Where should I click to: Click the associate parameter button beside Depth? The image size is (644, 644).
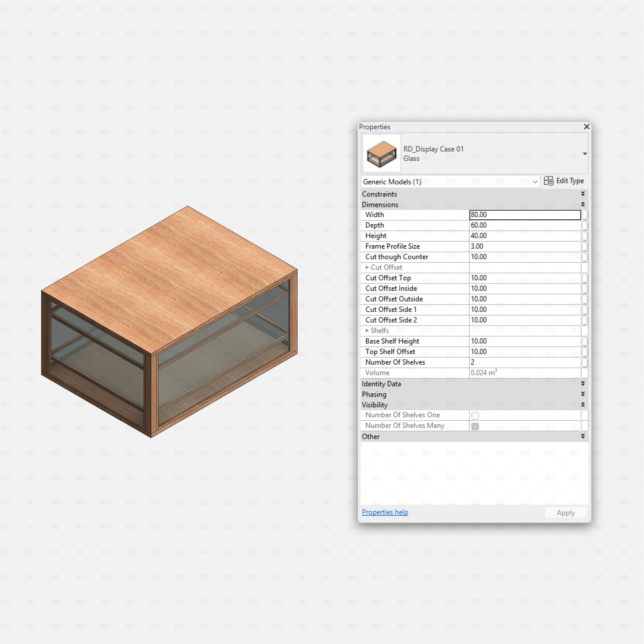coord(585,225)
